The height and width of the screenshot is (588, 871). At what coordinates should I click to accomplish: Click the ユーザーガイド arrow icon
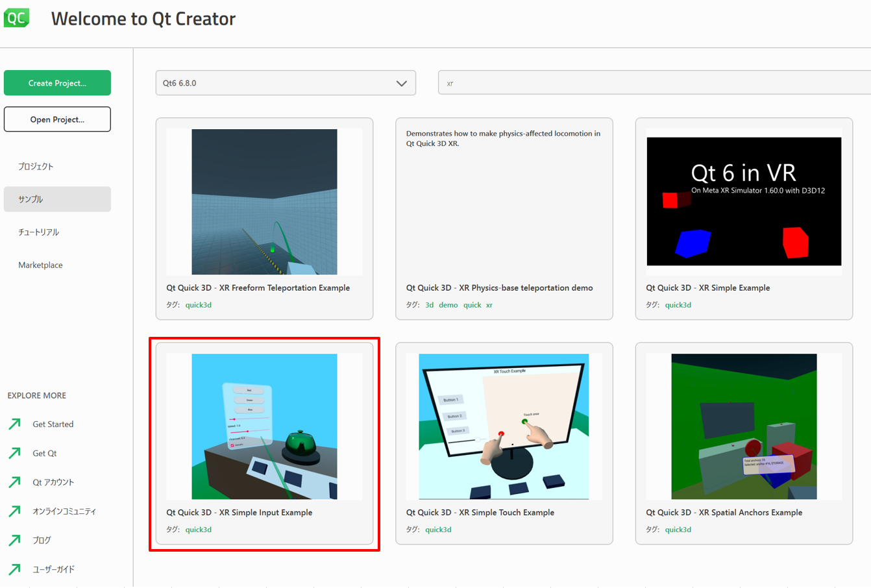[x=14, y=569]
